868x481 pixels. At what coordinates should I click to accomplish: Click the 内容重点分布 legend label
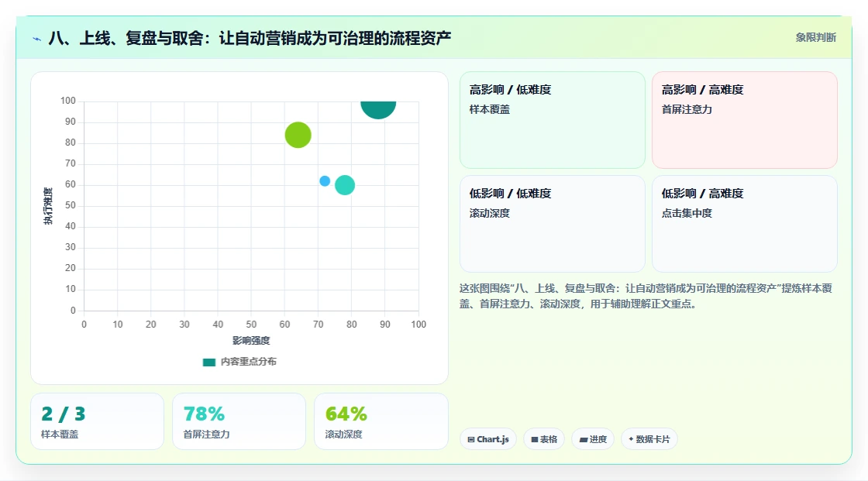(x=248, y=362)
